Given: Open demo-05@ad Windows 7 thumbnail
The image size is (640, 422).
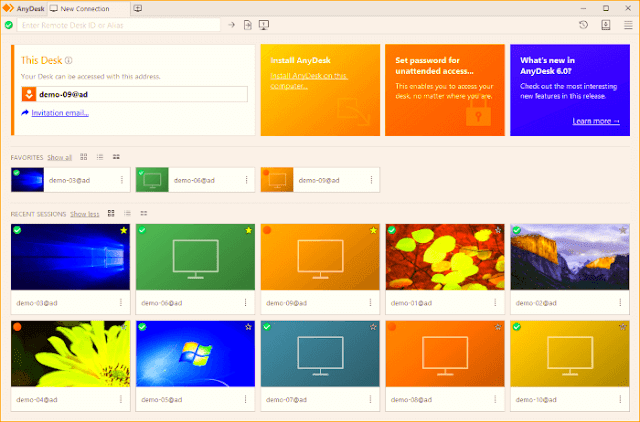Looking at the screenshot, I should [x=195, y=353].
